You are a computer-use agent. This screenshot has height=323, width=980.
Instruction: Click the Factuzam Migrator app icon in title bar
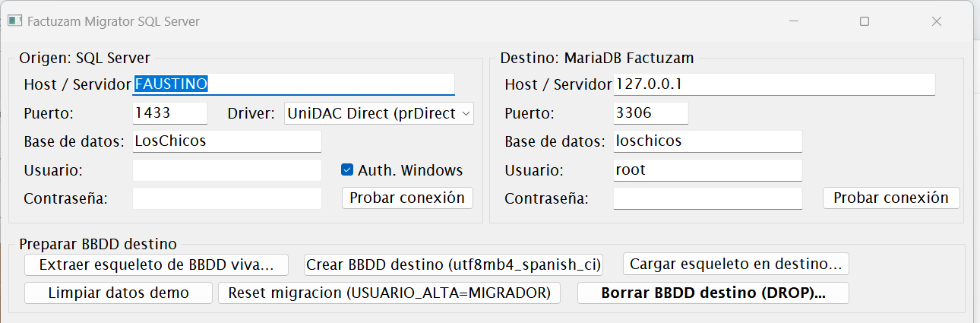pyautogui.click(x=14, y=21)
